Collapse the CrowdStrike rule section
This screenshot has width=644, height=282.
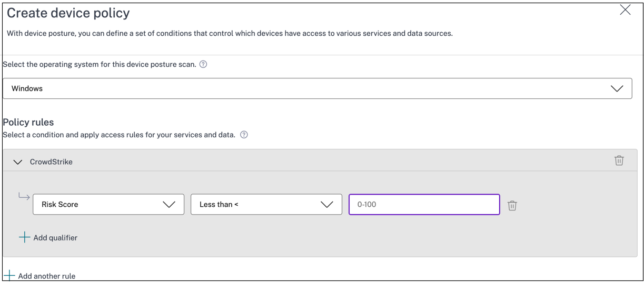click(18, 162)
